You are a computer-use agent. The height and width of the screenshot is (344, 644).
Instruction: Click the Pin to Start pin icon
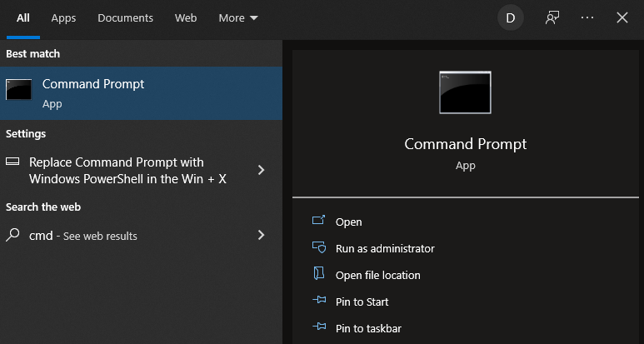click(319, 300)
